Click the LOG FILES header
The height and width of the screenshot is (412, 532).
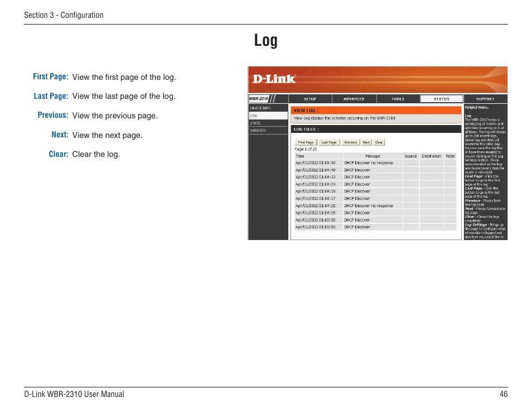coord(376,129)
